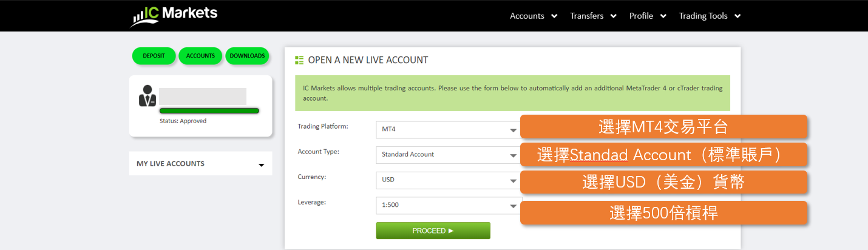
Task: Click the green ACCOUNTS pill button
Action: coord(200,56)
